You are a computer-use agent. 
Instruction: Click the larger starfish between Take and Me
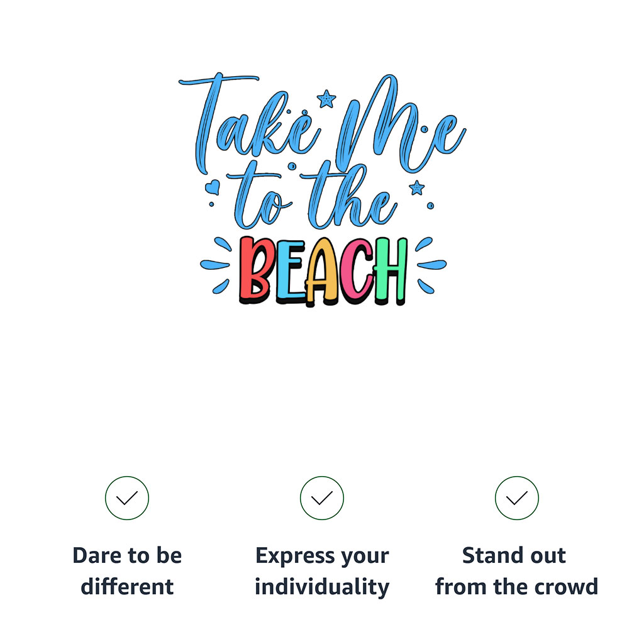pyautogui.click(x=326, y=99)
